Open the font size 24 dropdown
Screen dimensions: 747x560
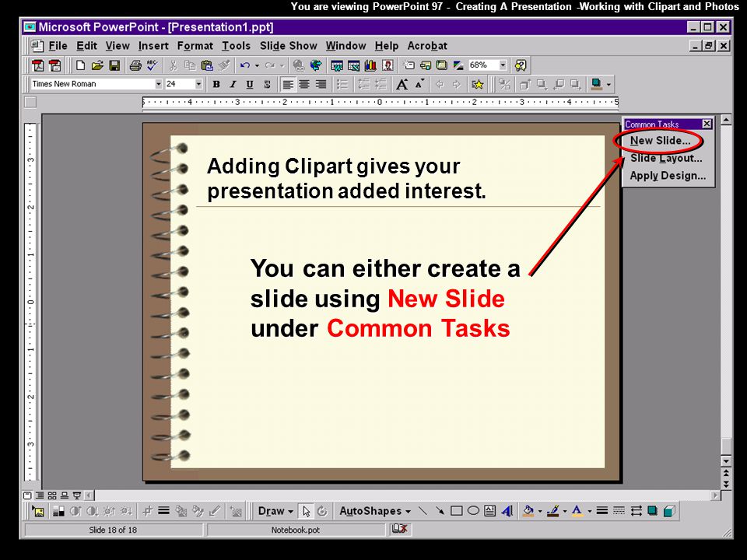coord(198,84)
